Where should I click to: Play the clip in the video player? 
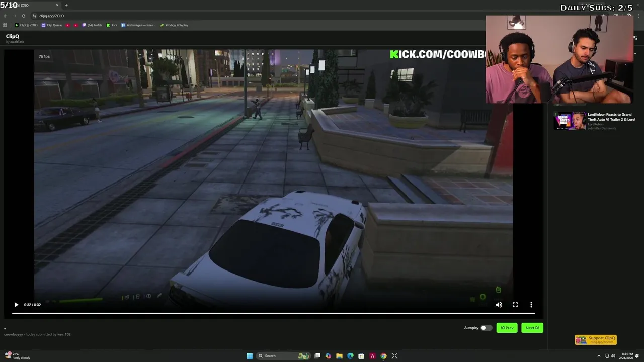coord(16,305)
